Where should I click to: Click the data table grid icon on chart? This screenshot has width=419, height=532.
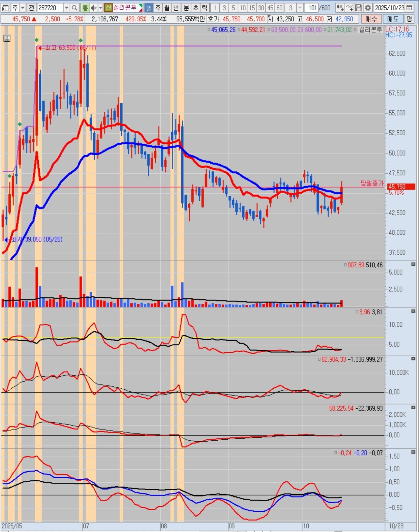tap(7, 38)
